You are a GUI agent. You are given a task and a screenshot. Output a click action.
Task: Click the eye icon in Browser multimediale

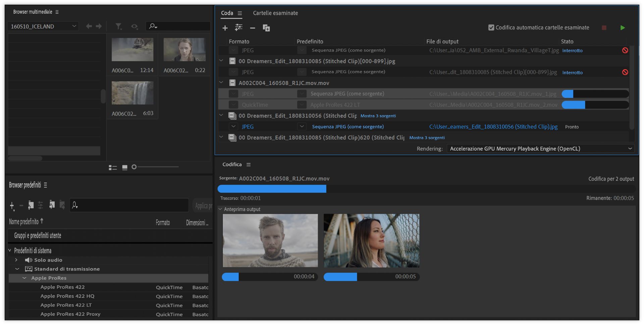click(x=135, y=26)
